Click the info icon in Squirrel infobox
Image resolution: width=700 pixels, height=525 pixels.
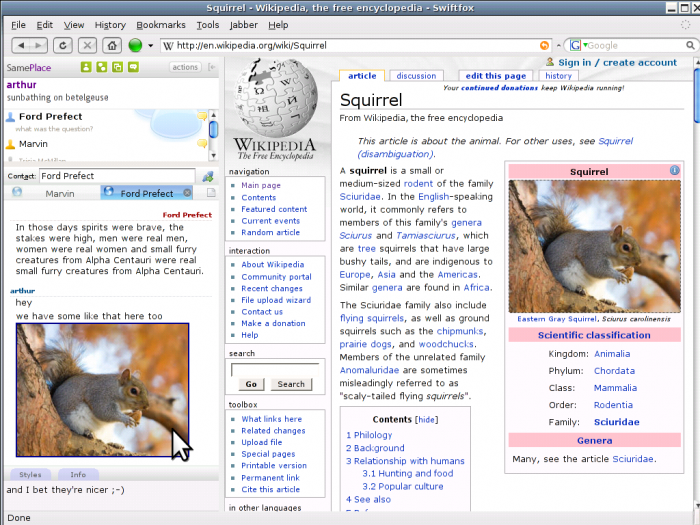(x=674, y=171)
